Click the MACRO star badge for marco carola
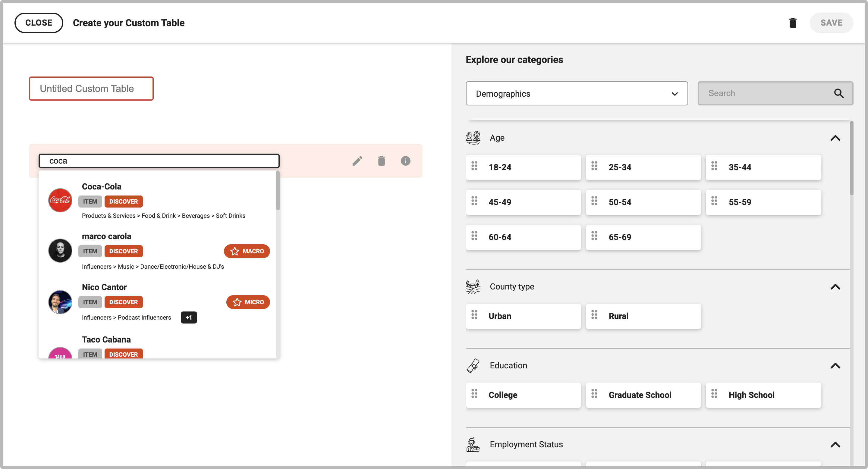Viewport: 868px width, 469px height. (x=247, y=251)
